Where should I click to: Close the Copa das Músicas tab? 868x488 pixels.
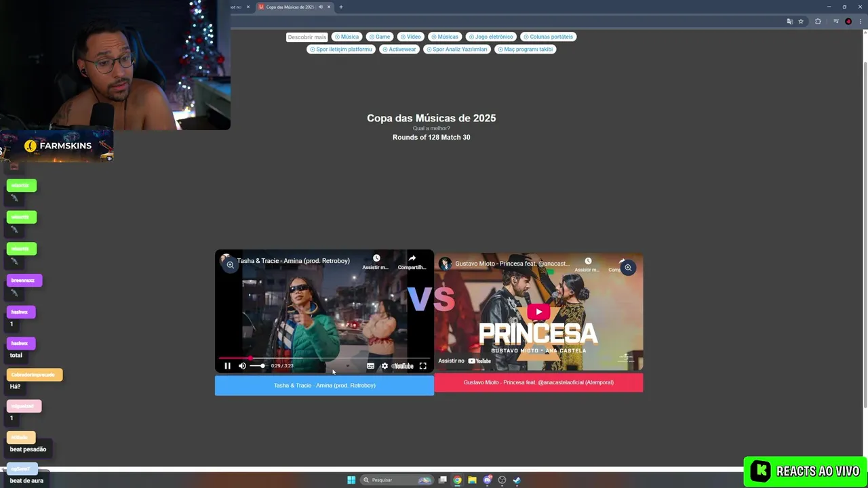pos(329,7)
